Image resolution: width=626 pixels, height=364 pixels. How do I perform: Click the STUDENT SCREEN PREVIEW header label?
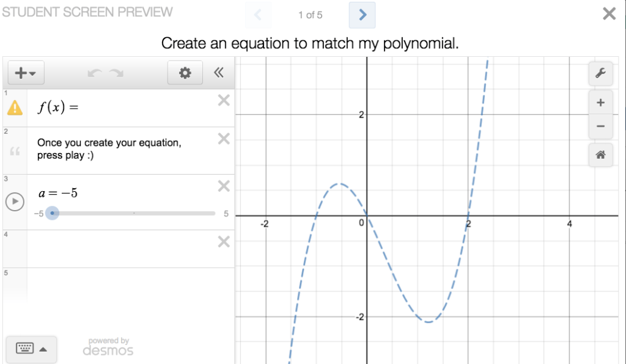[x=87, y=11]
